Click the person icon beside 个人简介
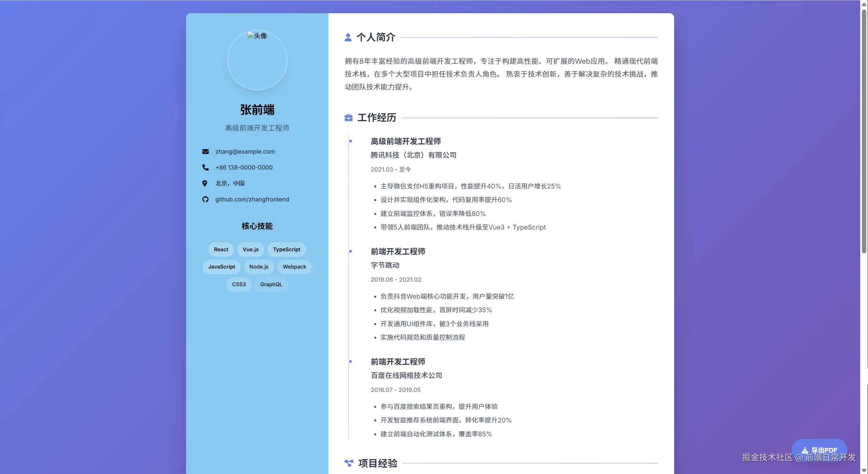The width and height of the screenshot is (868, 474). [348, 37]
